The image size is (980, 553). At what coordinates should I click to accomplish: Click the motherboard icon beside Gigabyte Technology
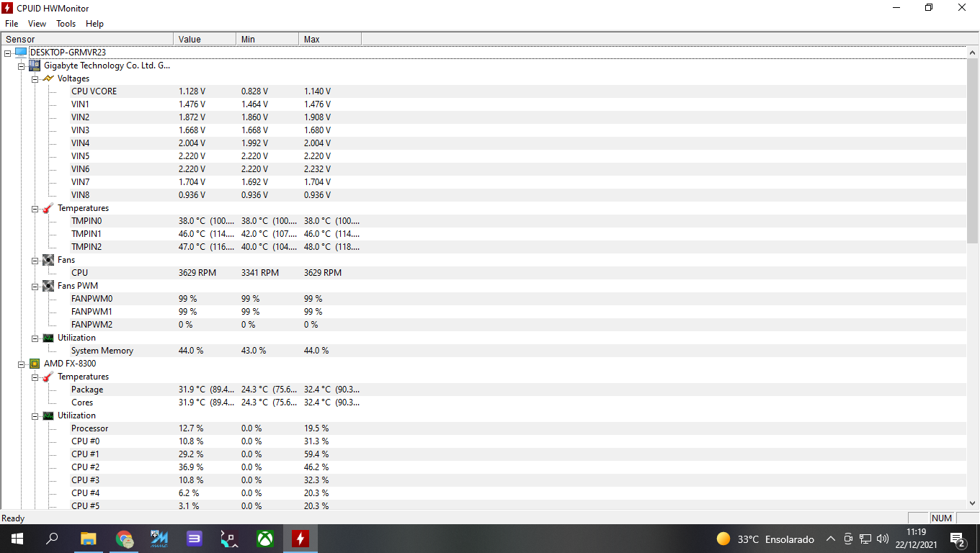[35, 66]
